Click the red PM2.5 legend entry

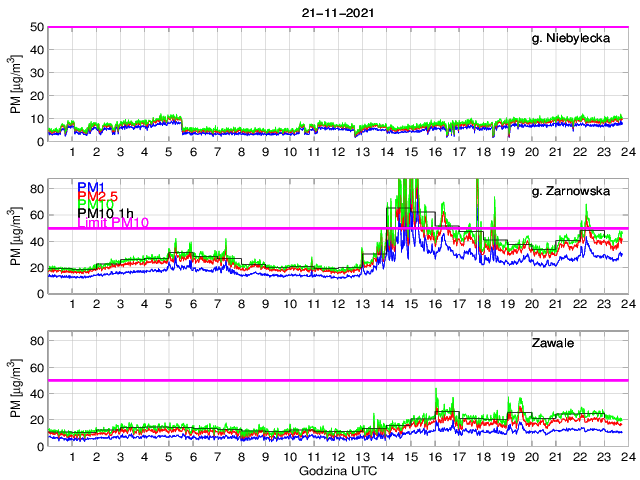(97, 196)
